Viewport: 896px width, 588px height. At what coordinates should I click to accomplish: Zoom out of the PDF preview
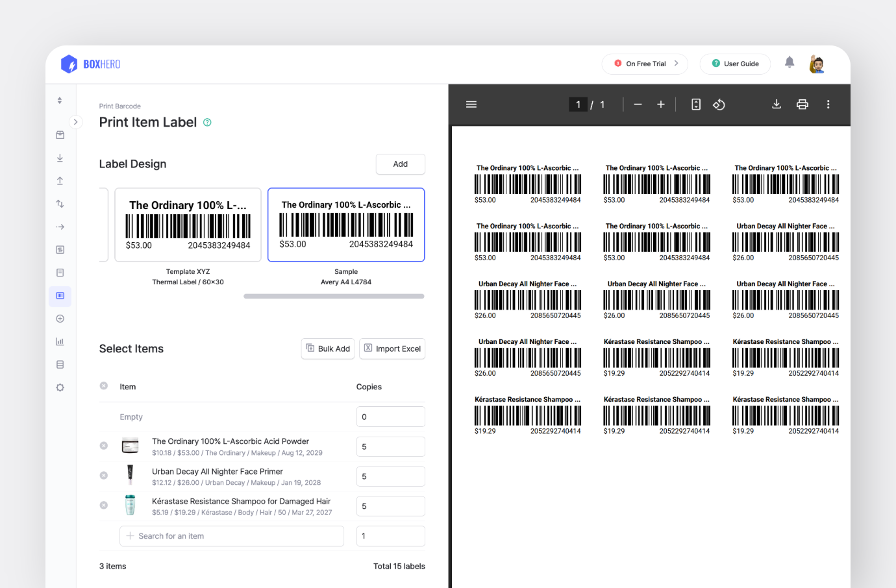(638, 104)
